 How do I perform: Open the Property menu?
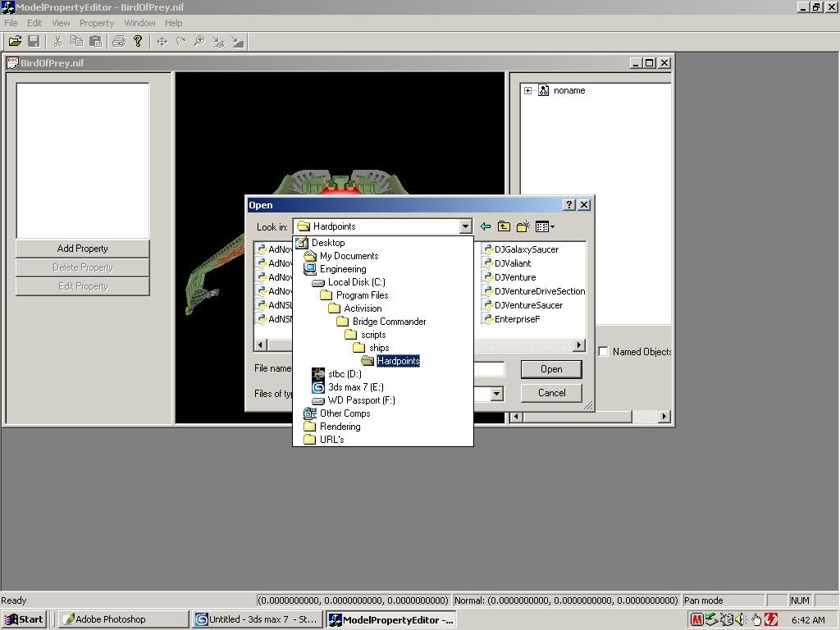pyautogui.click(x=97, y=23)
